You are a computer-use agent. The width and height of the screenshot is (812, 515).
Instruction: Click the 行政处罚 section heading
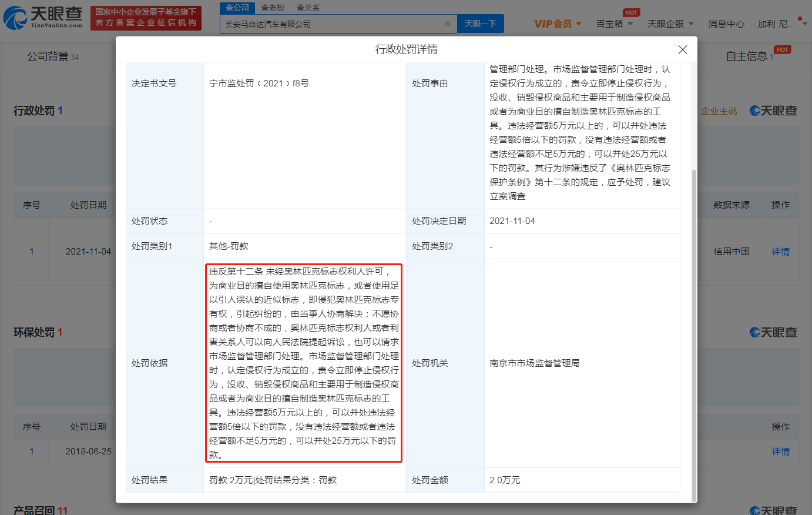tap(38, 111)
